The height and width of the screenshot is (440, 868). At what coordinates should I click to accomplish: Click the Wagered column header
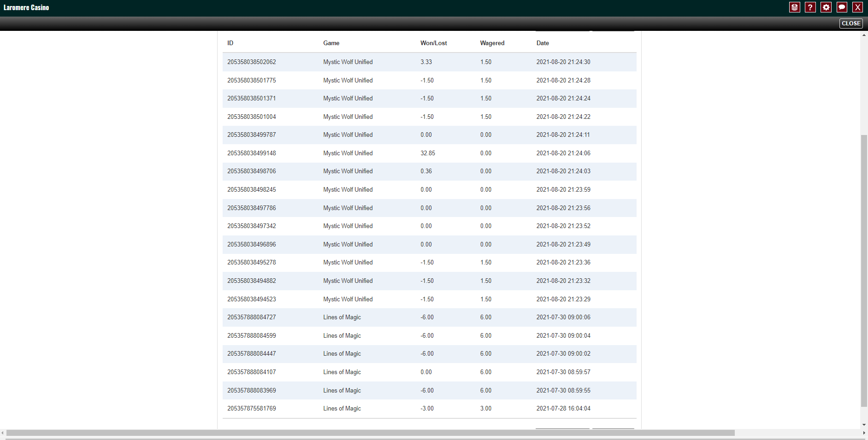click(x=492, y=43)
